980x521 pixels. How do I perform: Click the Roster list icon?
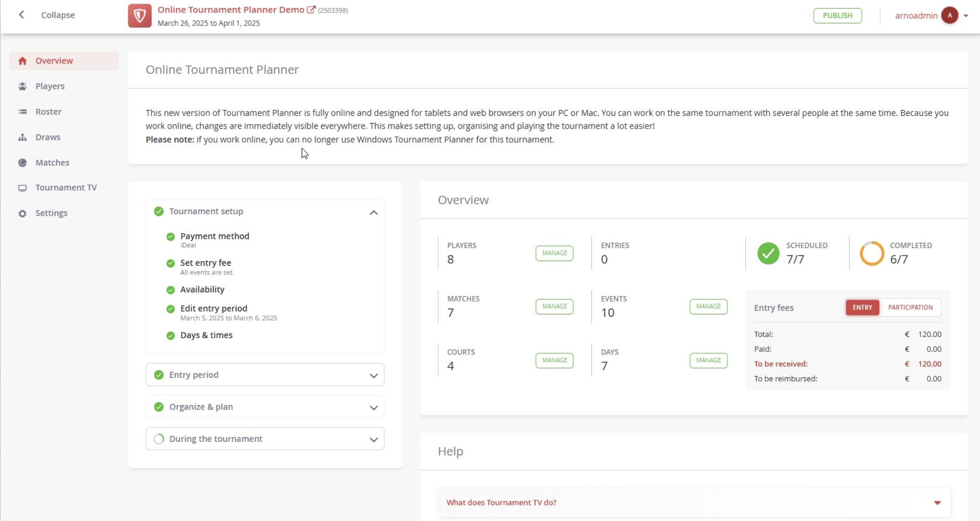click(x=22, y=112)
